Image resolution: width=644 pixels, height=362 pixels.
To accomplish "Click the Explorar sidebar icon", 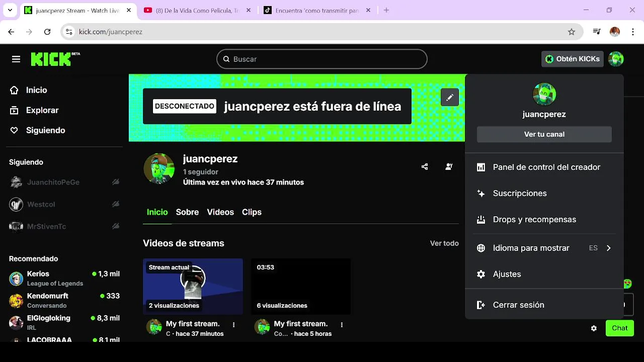I will (15, 110).
